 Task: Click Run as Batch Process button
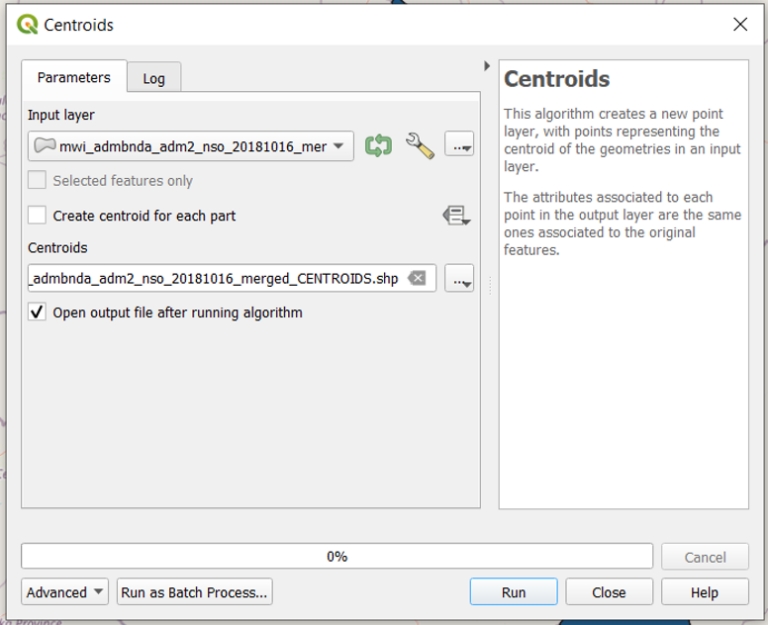tap(194, 592)
